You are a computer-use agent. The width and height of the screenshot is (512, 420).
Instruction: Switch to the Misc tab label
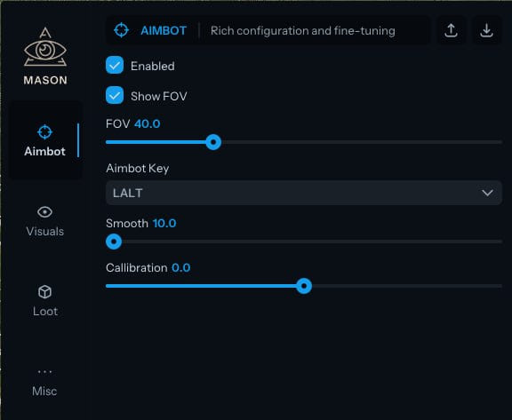(44, 391)
